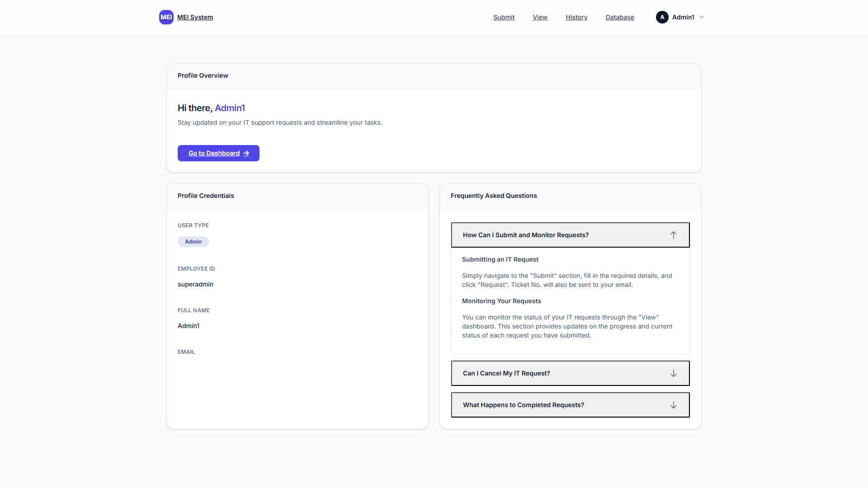Open the View nav item
Screen dimensions: 868x488
(540, 17)
